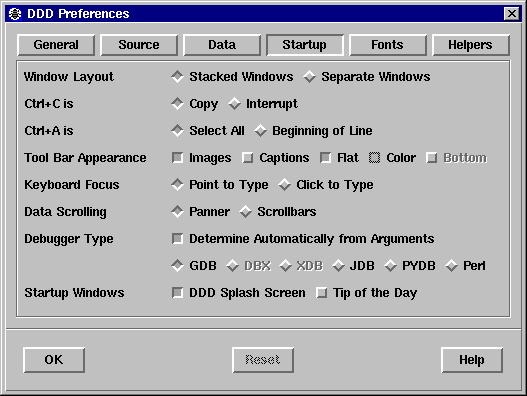
Task: Click the OK button
Action: pyautogui.click(x=54, y=360)
